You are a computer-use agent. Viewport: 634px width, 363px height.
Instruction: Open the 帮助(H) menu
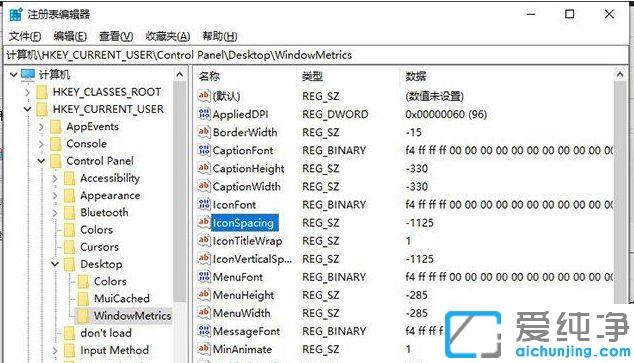pyautogui.click(x=220, y=36)
